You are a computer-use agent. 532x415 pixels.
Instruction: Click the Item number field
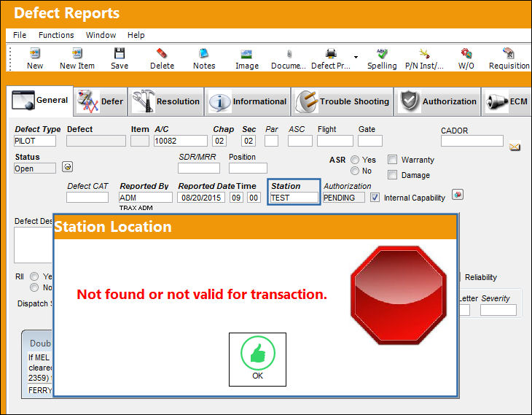pos(140,141)
